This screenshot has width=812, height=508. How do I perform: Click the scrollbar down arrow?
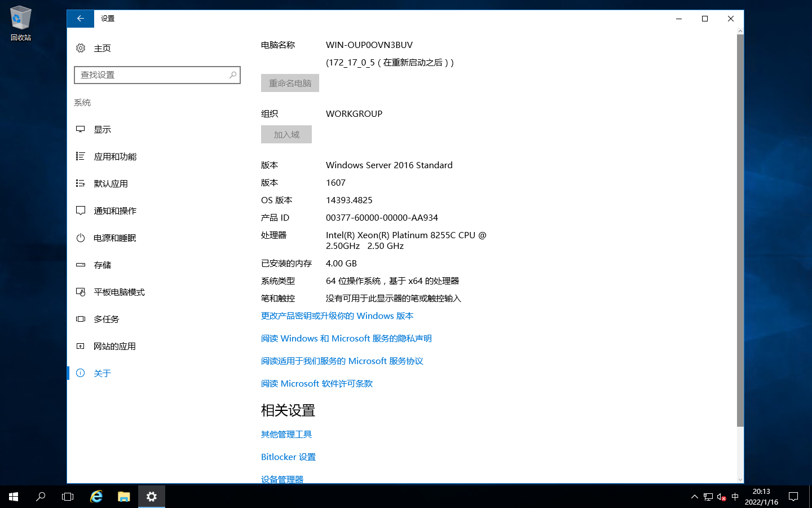(x=740, y=480)
